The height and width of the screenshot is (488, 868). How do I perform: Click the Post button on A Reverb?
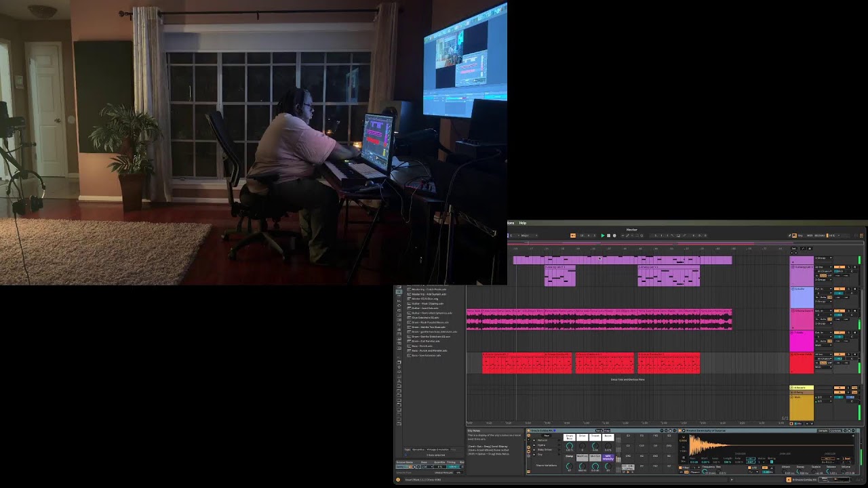click(x=854, y=388)
